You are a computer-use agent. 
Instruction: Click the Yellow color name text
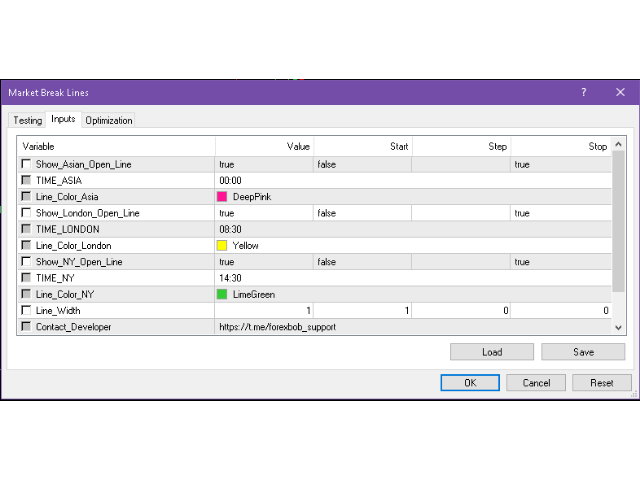pos(245,245)
